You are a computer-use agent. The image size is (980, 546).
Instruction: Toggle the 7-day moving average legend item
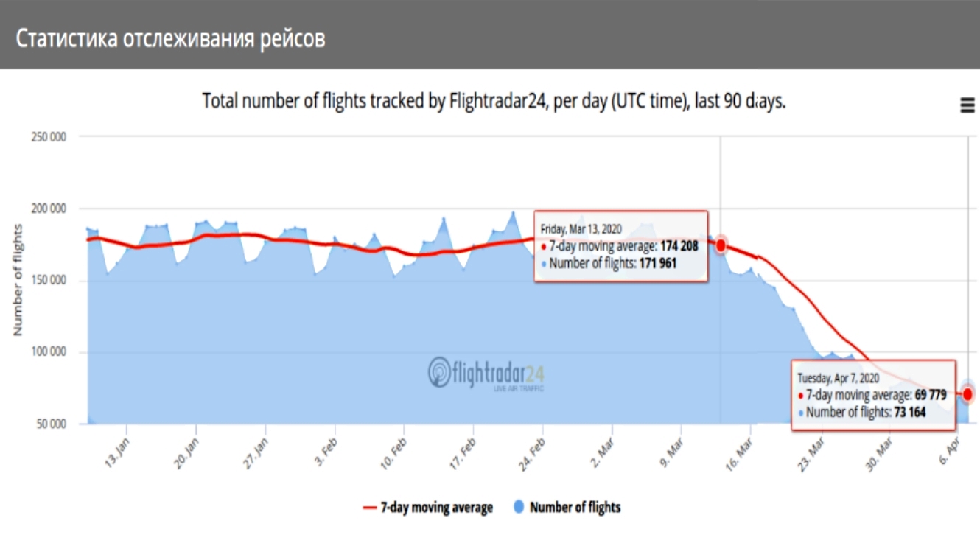428,507
